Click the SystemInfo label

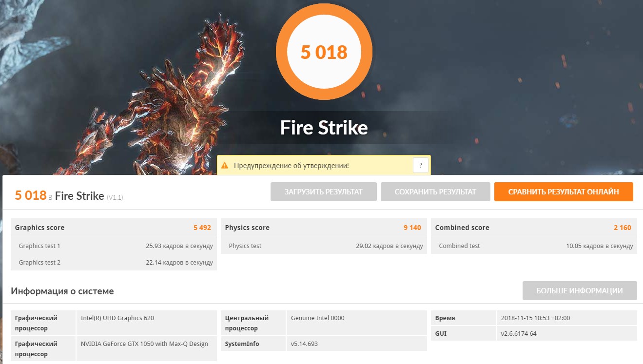click(x=242, y=344)
